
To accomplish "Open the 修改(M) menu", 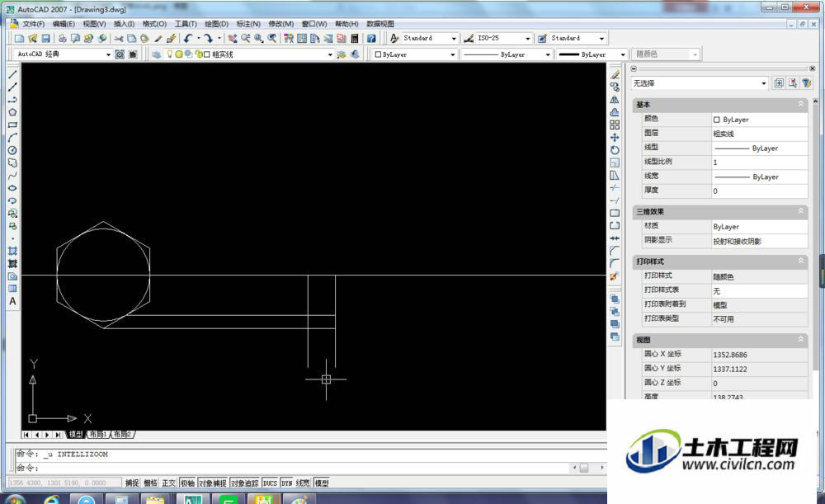I will click(x=281, y=24).
